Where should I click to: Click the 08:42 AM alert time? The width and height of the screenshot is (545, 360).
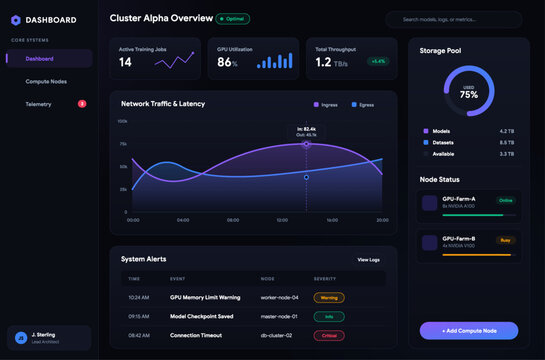[139, 335]
